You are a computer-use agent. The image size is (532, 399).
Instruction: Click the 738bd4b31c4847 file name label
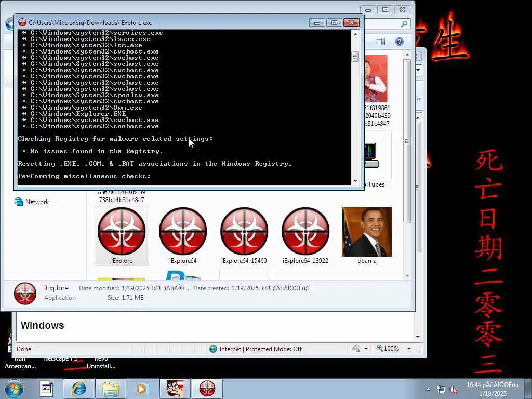pyautogui.click(x=122, y=200)
